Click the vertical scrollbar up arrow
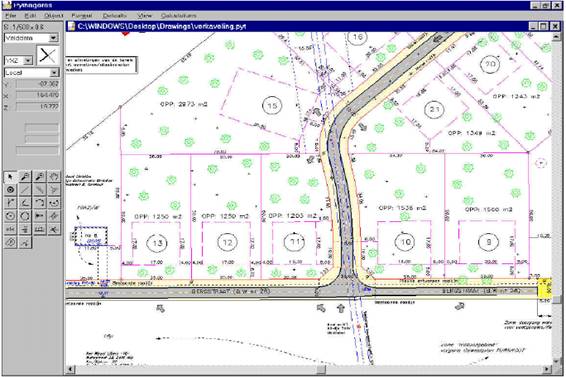566x377 pixels. pyautogui.click(x=556, y=36)
